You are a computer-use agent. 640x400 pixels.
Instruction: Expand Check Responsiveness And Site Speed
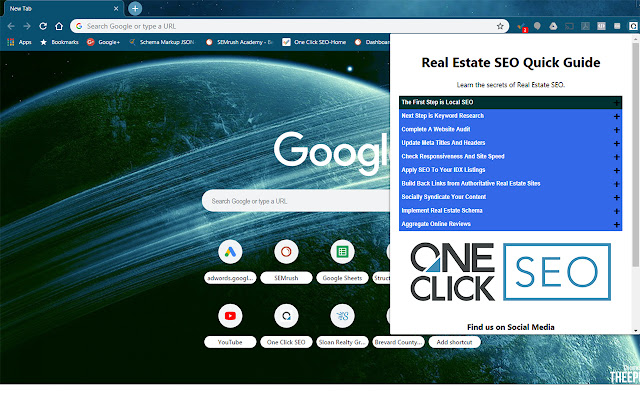tap(510, 156)
